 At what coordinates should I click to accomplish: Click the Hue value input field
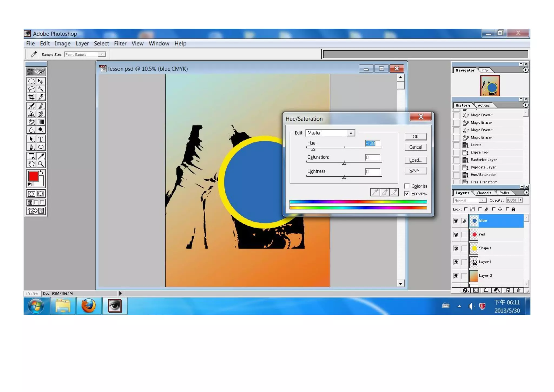372,143
